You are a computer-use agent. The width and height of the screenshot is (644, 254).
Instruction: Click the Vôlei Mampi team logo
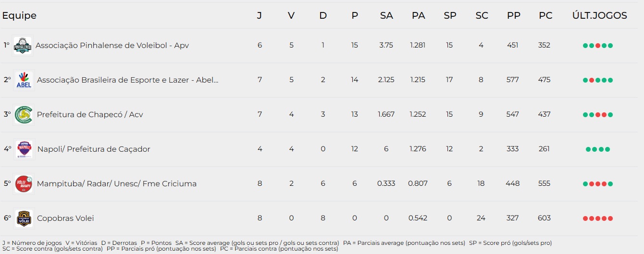click(24, 184)
